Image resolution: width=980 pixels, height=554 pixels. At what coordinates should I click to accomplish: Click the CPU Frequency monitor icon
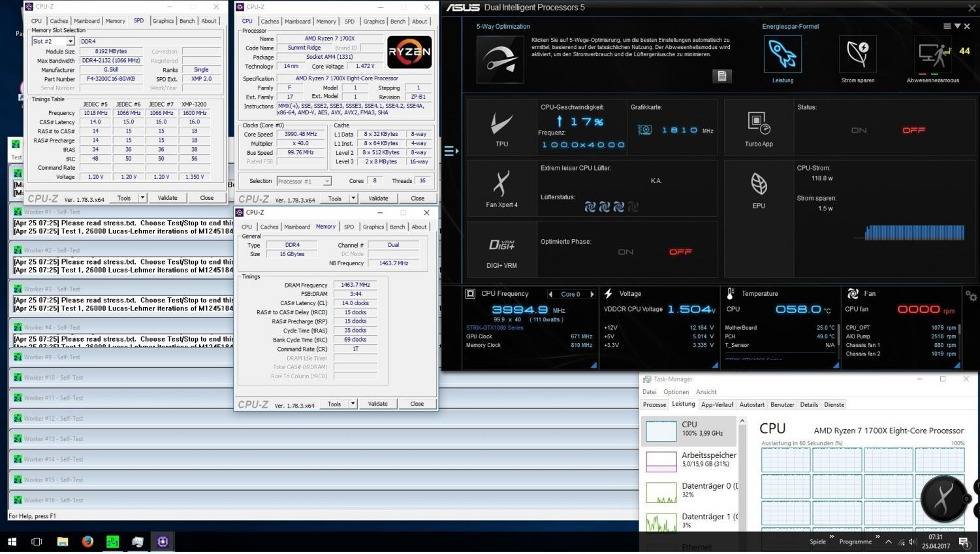pyautogui.click(x=470, y=294)
